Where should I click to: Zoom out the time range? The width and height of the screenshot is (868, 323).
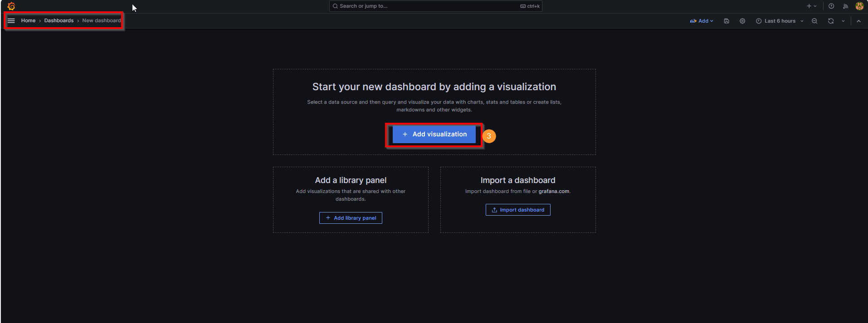814,21
